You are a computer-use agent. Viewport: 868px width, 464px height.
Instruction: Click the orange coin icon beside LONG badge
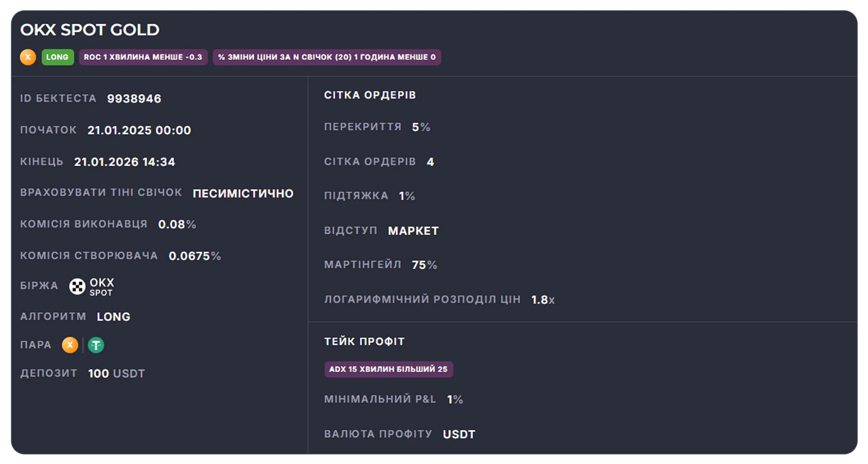pyautogui.click(x=28, y=57)
